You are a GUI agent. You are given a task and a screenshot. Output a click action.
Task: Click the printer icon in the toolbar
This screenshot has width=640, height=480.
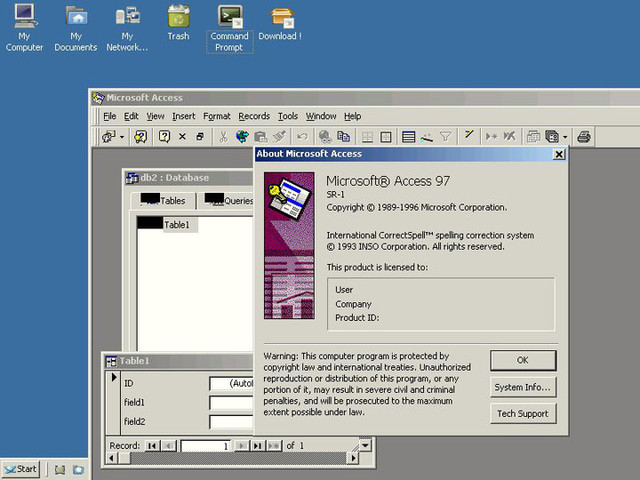[584, 137]
